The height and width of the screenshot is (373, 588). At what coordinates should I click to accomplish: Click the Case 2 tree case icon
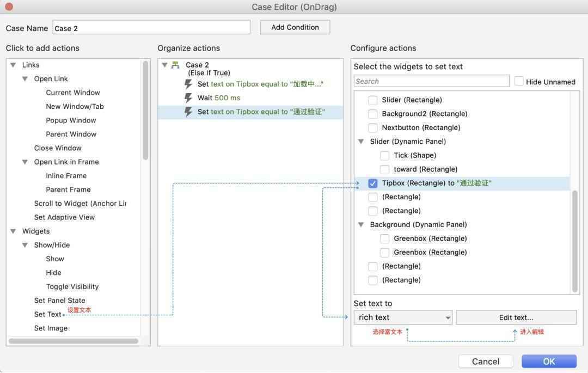(x=175, y=65)
